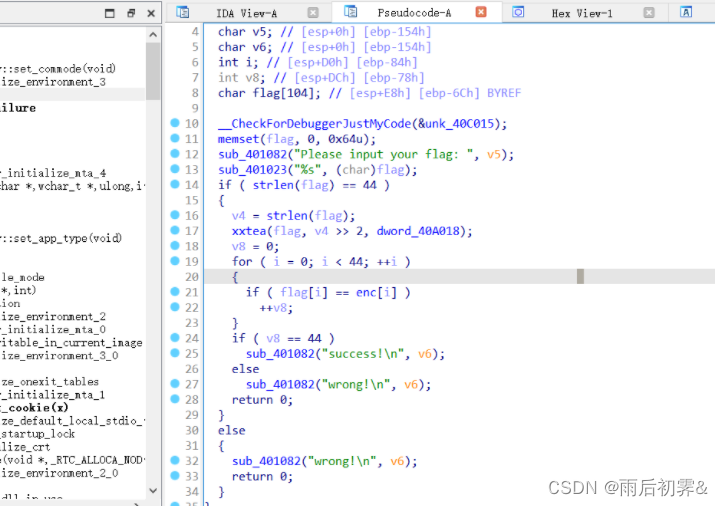Close the Hex View-1 tab

click(x=649, y=13)
